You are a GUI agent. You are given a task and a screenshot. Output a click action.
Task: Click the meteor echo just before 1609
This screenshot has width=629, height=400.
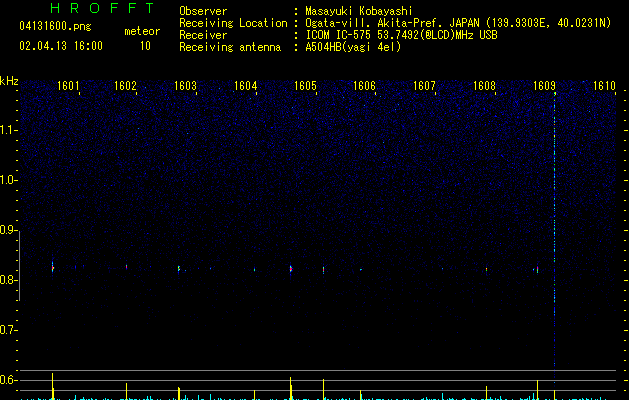click(x=537, y=270)
